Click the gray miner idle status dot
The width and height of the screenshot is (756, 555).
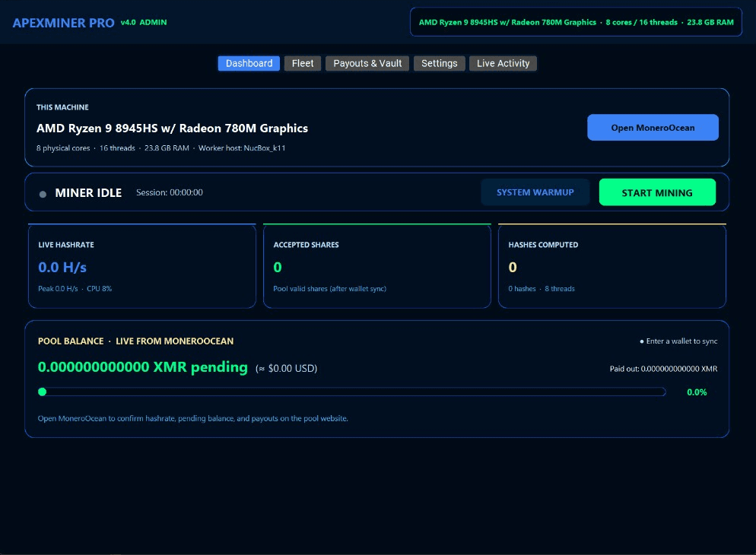(43, 194)
